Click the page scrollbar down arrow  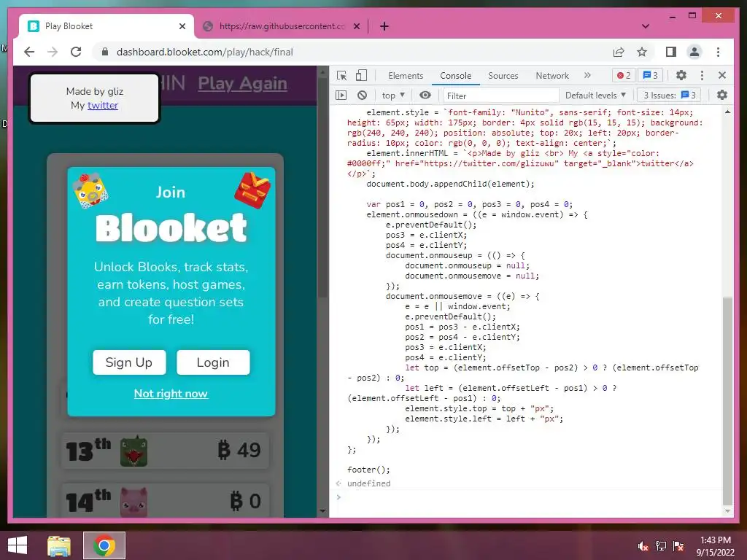(x=322, y=511)
